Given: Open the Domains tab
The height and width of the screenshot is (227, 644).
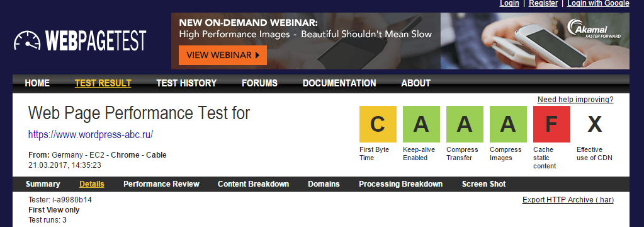Looking at the screenshot, I should 324,184.
